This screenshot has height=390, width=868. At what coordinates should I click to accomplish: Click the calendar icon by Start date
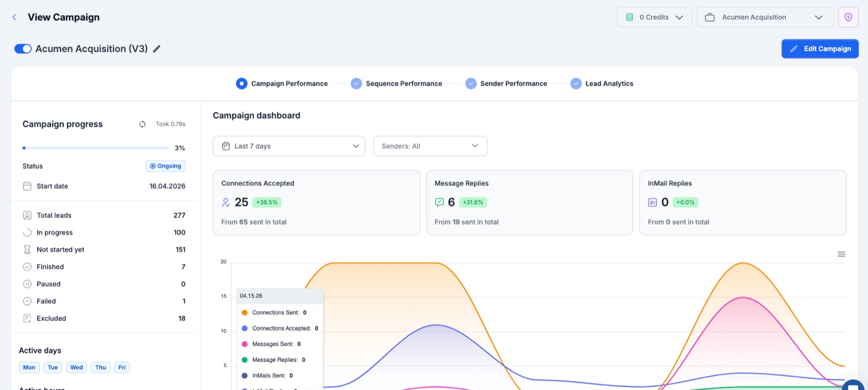click(27, 186)
